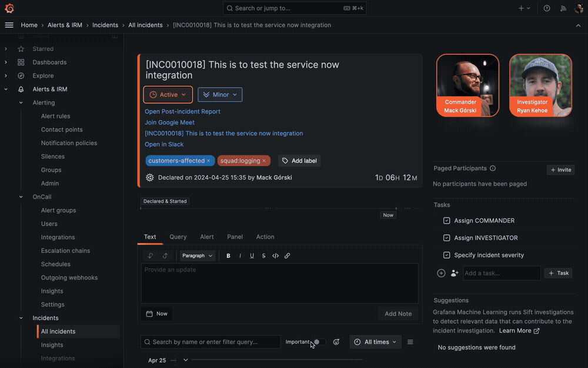
Task: Collapse the top breadcrumb bar chevron
Action: [x=578, y=25]
